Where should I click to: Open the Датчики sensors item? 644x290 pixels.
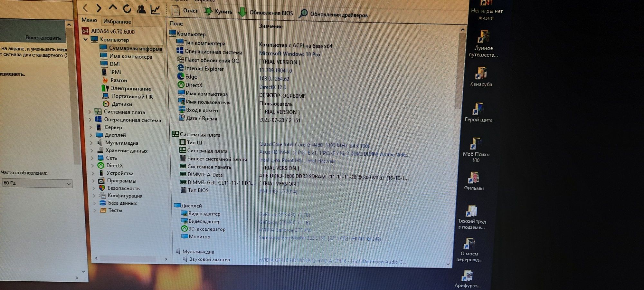point(118,104)
